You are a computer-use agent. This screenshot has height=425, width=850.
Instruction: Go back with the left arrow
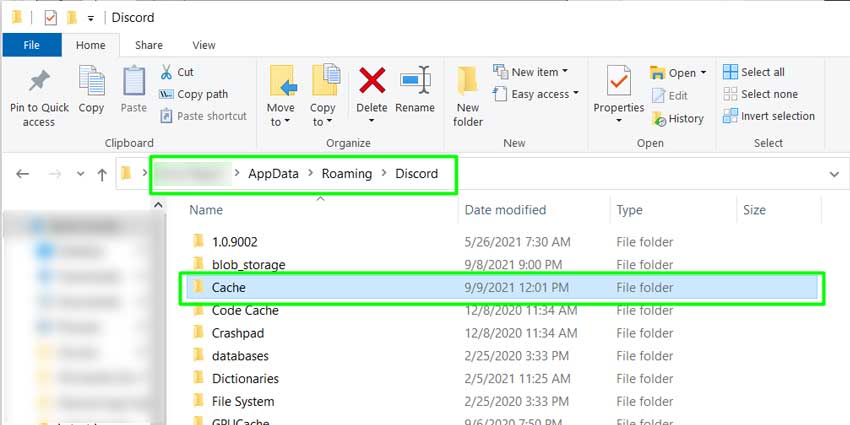pyautogui.click(x=22, y=174)
